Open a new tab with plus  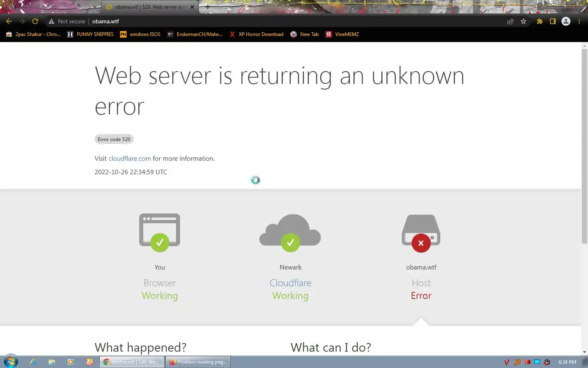click(x=207, y=7)
